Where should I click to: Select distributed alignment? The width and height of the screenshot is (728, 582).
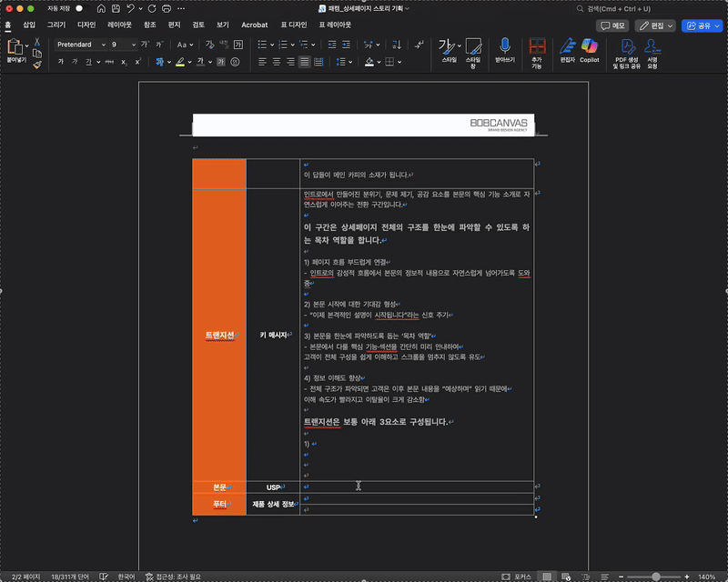pos(318,62)
